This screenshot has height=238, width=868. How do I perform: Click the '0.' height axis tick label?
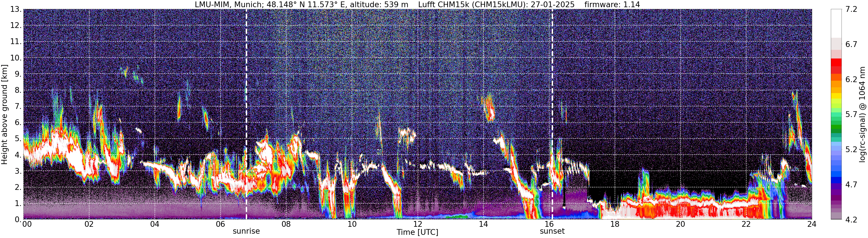18,220
